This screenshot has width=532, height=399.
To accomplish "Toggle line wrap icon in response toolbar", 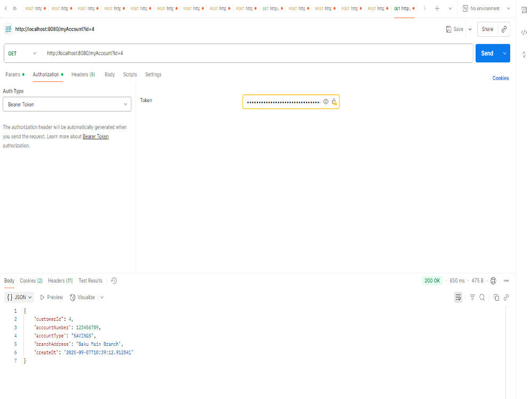I will 458,297.
